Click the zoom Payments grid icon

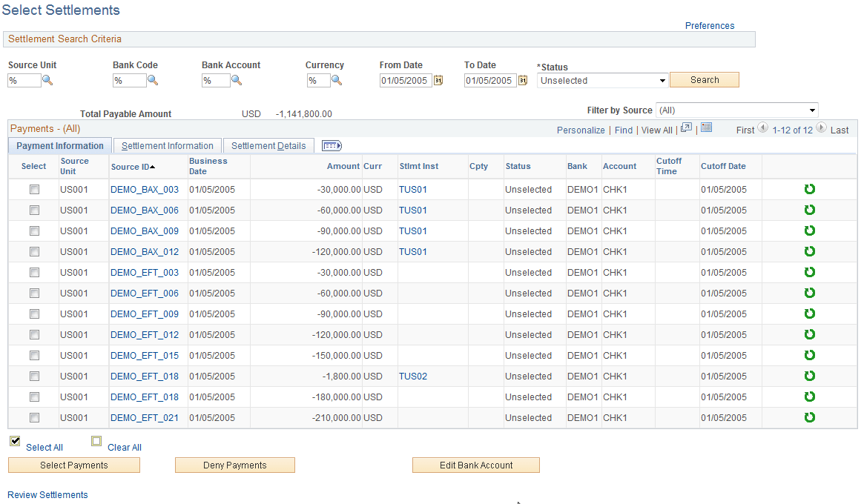click(686, 129)
